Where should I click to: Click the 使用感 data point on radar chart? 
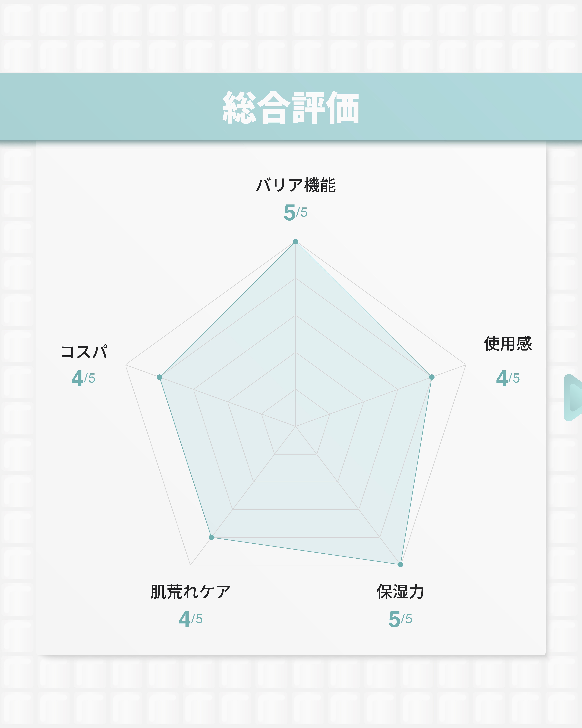point(432,377)
